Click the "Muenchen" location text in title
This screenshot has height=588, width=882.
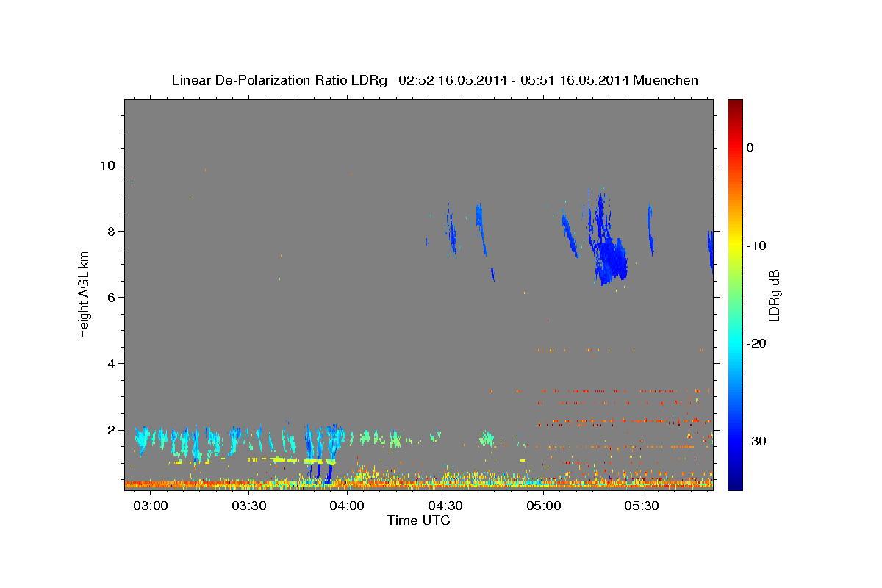(x=667, y=80)
